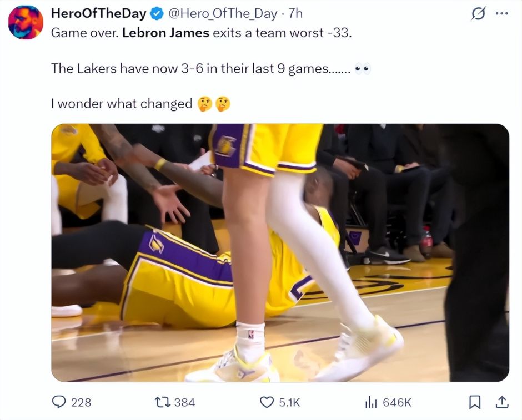
Task: Bookmark this post
Action: tap(475, 402)
